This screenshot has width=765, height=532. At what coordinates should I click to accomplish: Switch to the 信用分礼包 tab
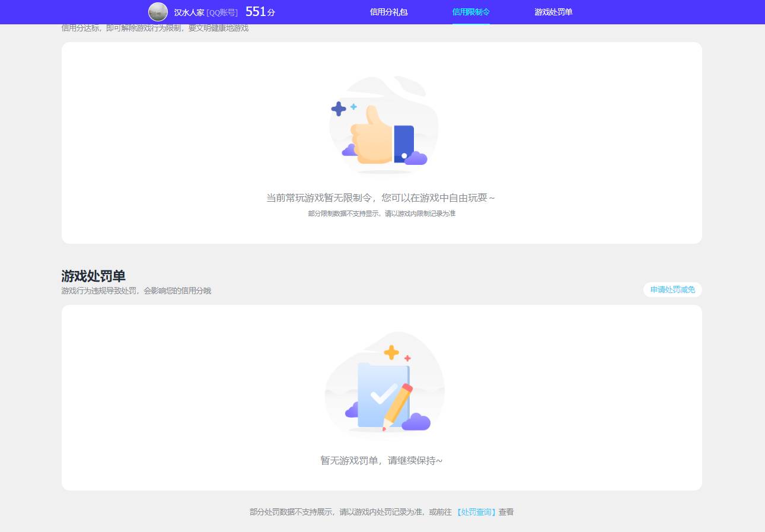pos(388,12)
